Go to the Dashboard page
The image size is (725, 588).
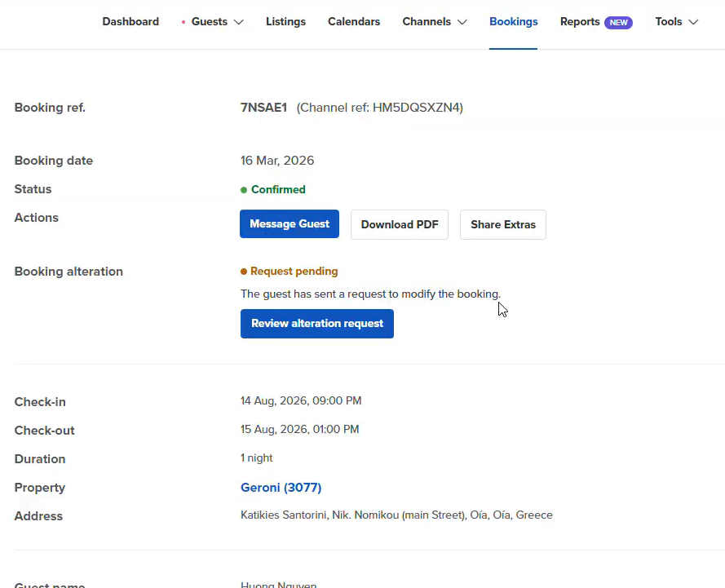(130, 22)
